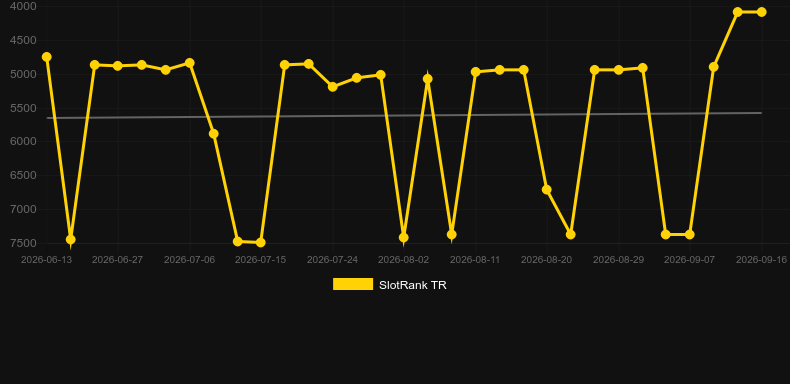Select the data point above the 2026-07-06 label

tap(189, 63)
